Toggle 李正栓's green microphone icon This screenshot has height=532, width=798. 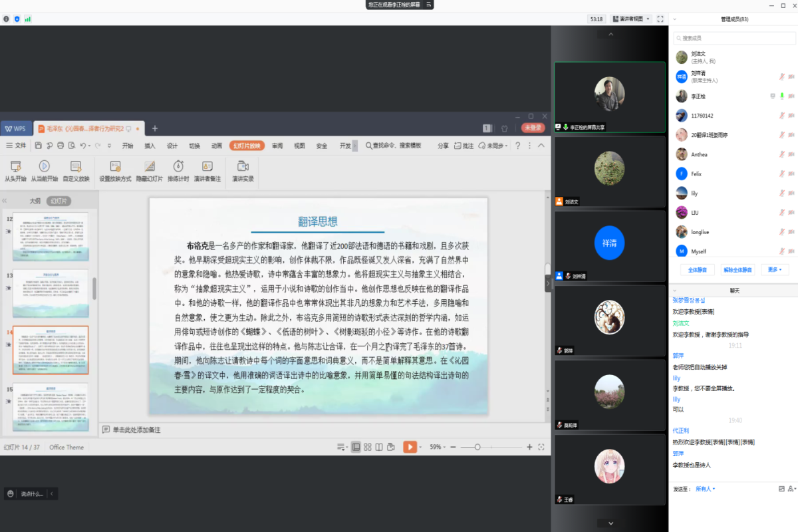[x=782, y=96]
